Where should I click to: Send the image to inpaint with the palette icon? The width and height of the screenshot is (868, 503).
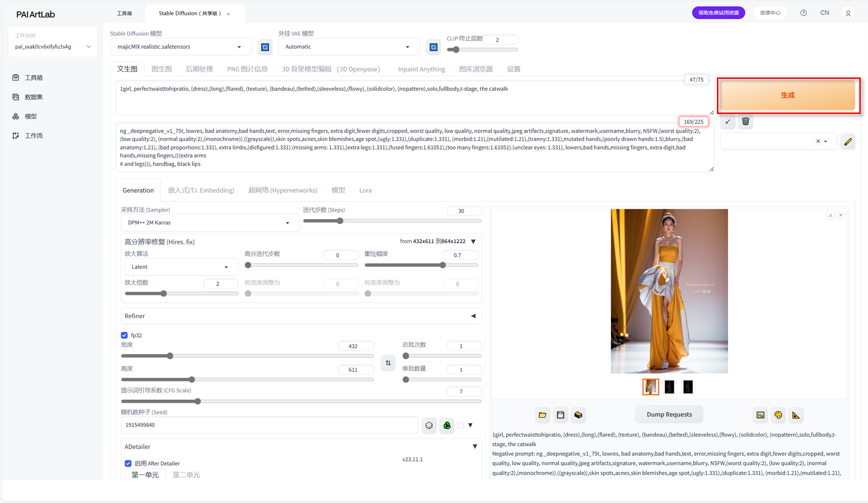click(x=778, y=415)
